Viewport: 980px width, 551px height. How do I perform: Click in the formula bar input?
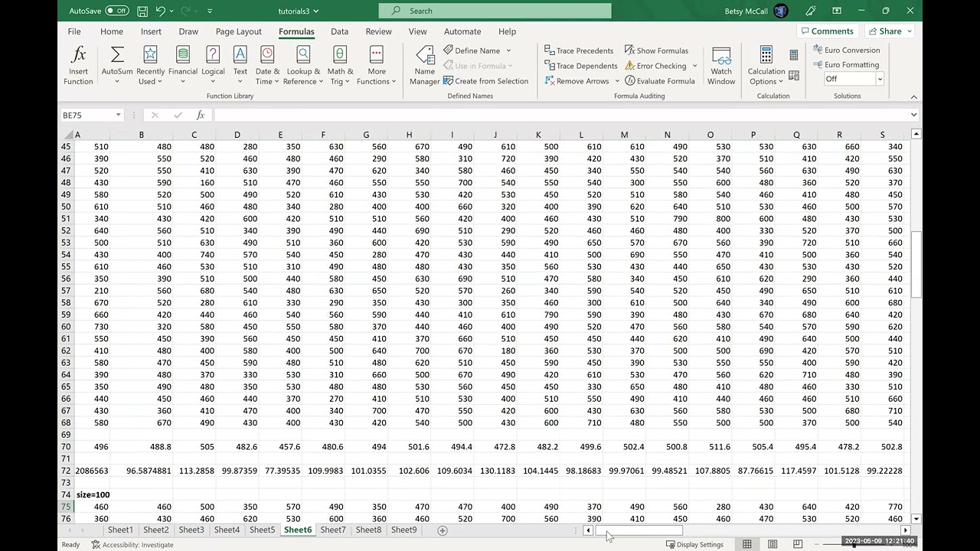coord(560,115)
